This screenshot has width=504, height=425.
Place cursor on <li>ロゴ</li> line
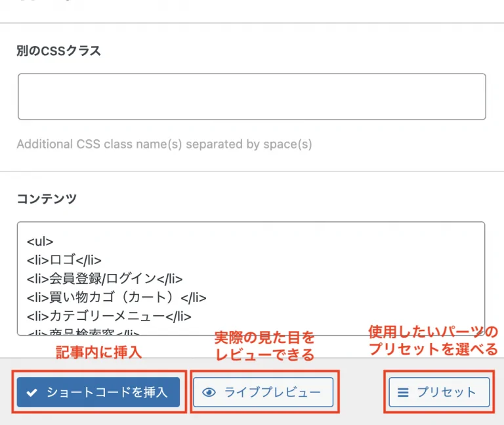tap(64, 259)
